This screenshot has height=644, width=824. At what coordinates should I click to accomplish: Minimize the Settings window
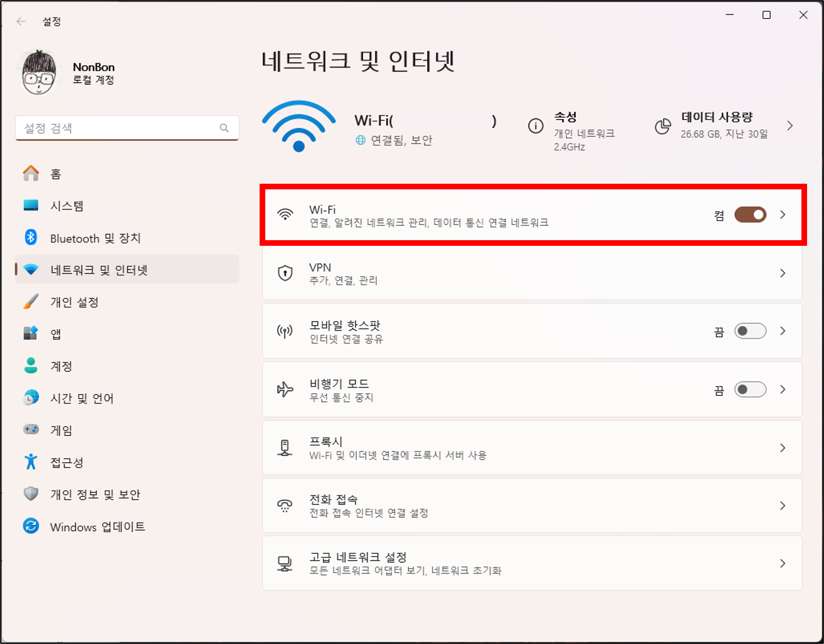click(730, 15)
